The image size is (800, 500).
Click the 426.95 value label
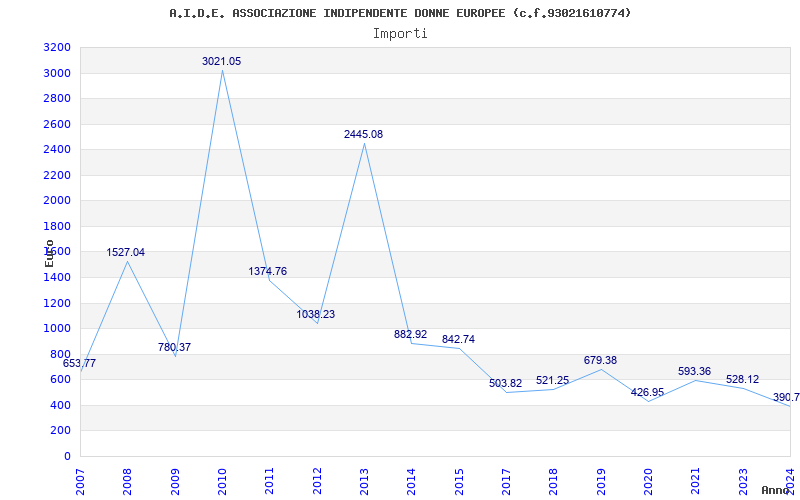(647, 392)
